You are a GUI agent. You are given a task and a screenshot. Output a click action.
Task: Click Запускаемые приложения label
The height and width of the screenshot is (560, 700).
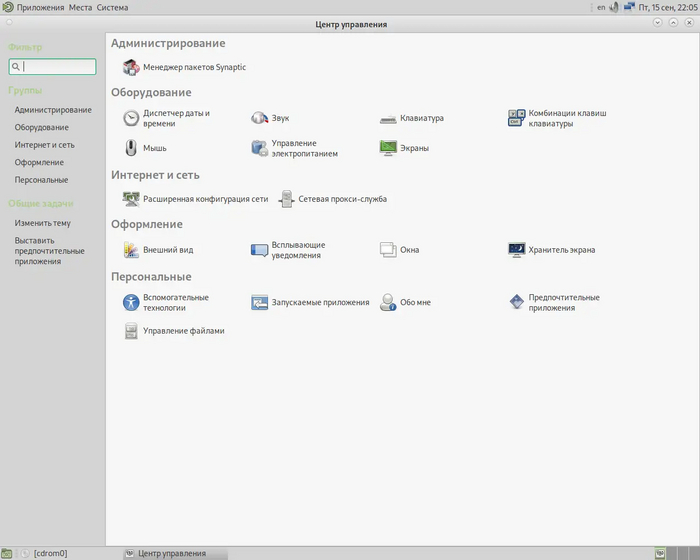pyautogui.click(x=321, y=302)
